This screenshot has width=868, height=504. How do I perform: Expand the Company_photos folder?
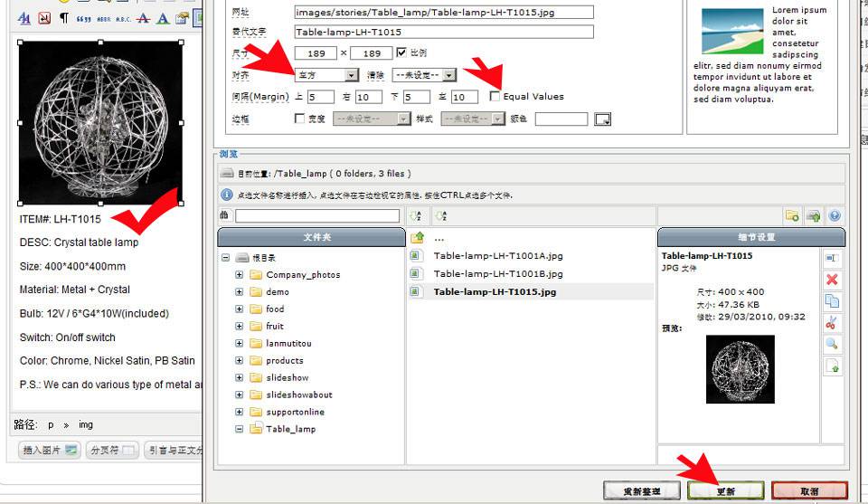pyautogui.click(x=239, y=275)
